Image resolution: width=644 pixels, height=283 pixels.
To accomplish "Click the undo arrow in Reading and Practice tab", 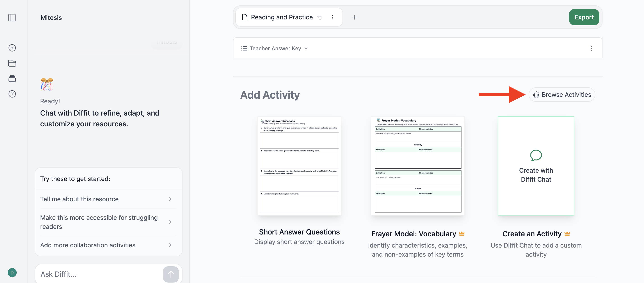I will click(x=320, y=17).
